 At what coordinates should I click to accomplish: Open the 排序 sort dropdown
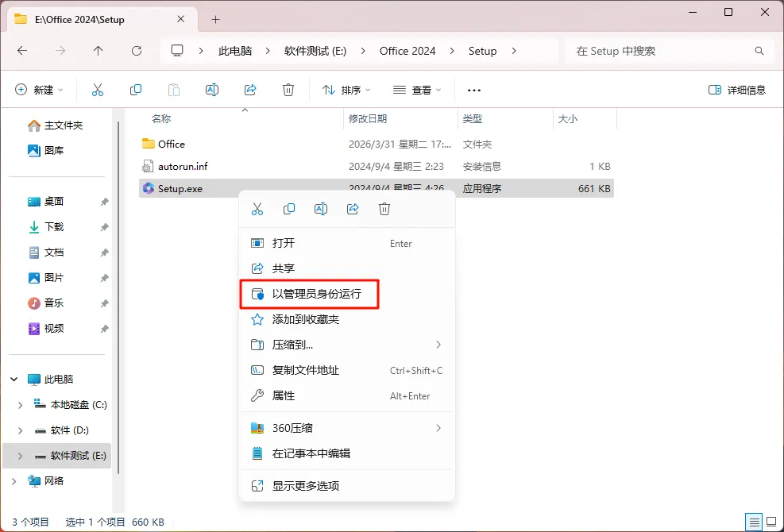click(x=346, y=90)
